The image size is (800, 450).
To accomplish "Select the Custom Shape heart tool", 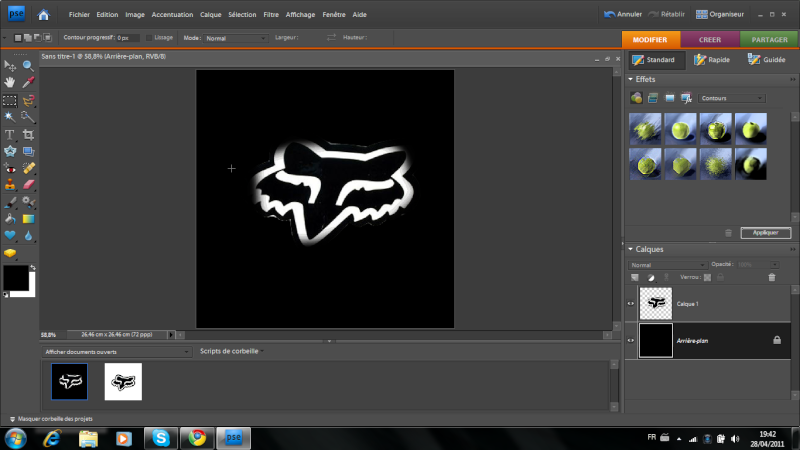I will pos(10,235).
